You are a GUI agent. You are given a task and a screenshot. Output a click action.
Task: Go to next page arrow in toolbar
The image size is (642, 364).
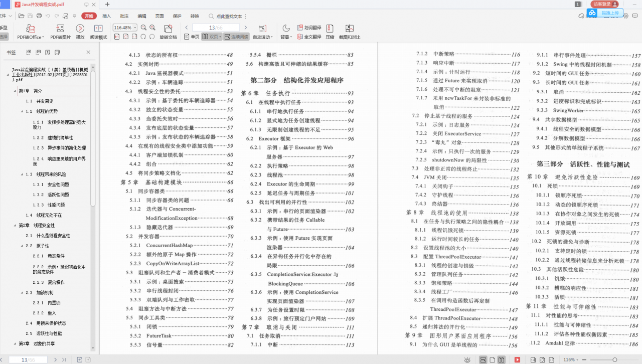coord(245,28)
